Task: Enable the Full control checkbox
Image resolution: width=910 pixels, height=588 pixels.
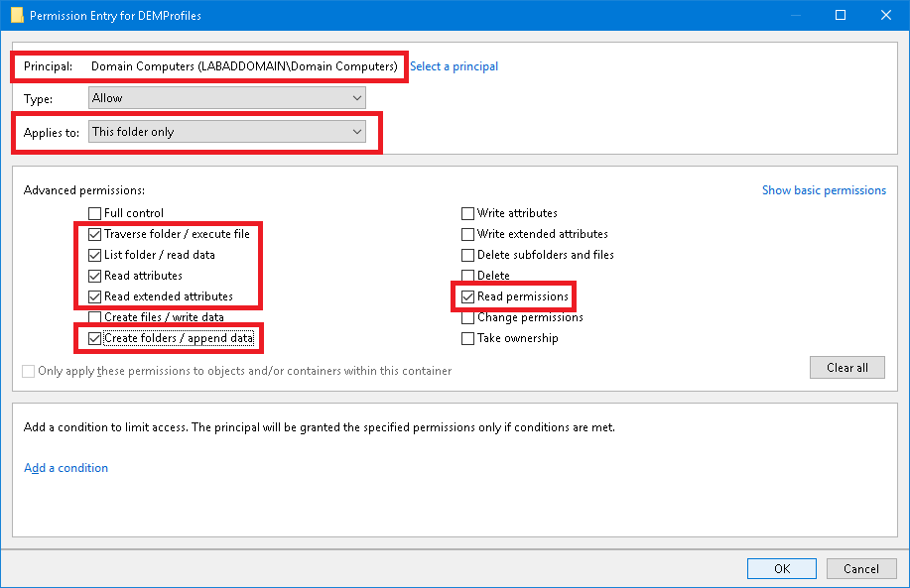Action: click(95, 213)
